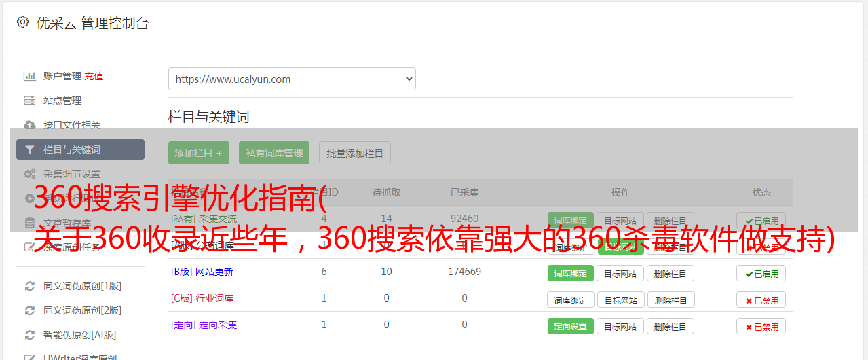Open the site URL dropdown

[x=292, y=79]
